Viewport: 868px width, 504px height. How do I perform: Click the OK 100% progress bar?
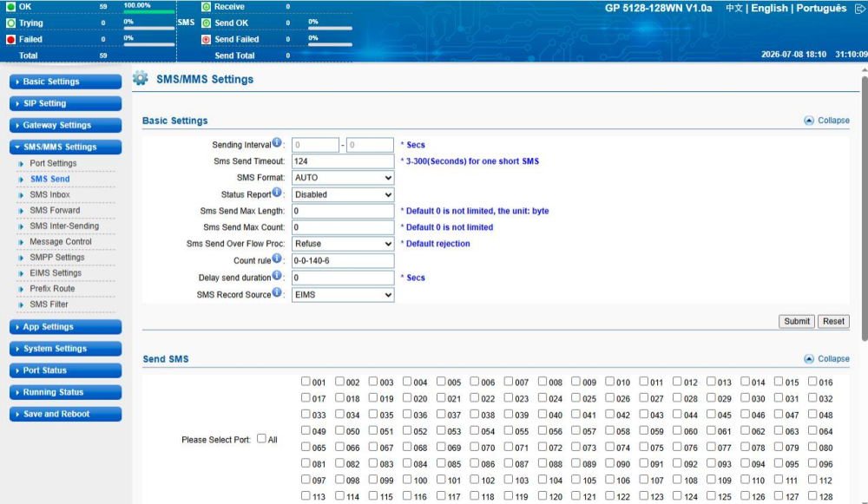[x=149, y=11]
